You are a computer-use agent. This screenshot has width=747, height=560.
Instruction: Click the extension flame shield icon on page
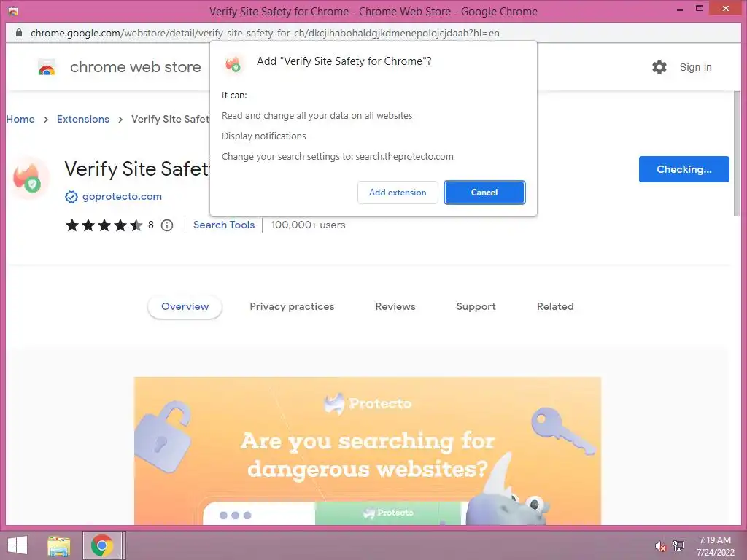(28, 178)
